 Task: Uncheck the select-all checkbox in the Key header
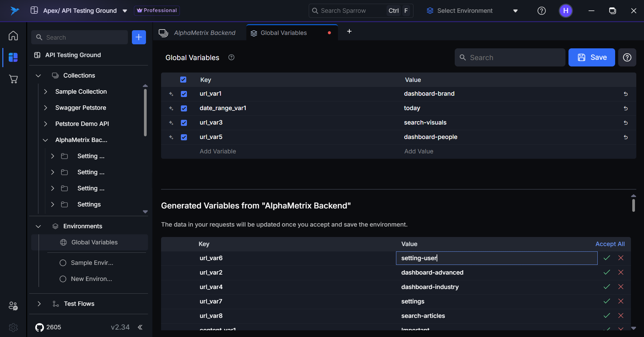(x=183, y=80)
